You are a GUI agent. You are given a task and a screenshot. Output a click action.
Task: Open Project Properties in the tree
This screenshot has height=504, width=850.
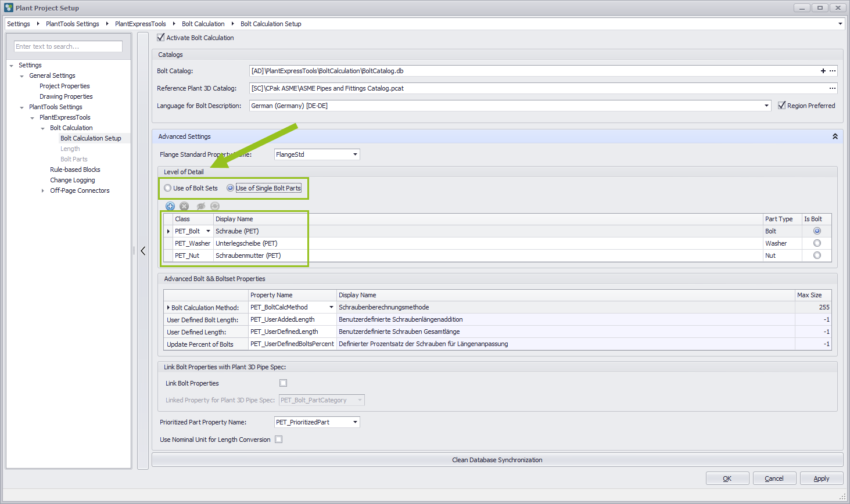click(x=64, y=86)
